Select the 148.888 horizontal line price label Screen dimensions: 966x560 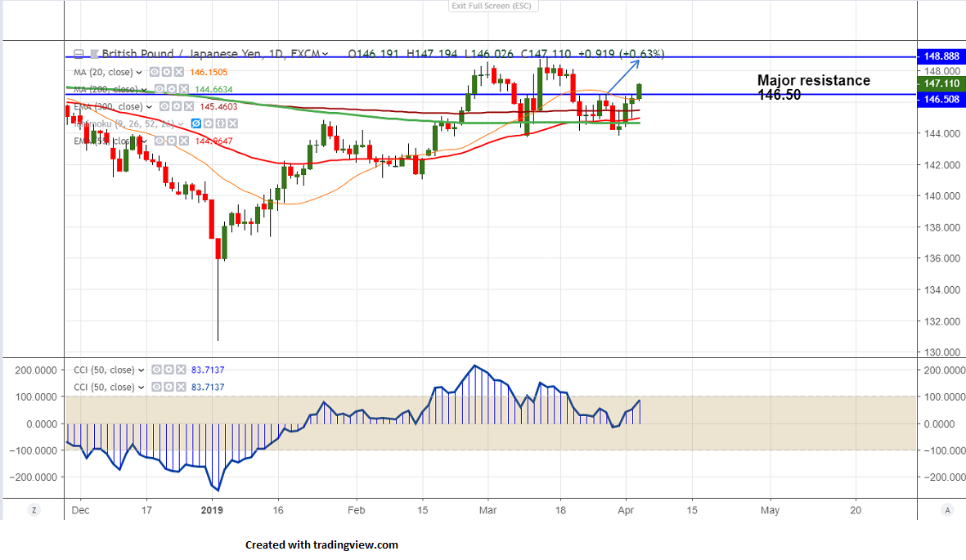(941, 56)
